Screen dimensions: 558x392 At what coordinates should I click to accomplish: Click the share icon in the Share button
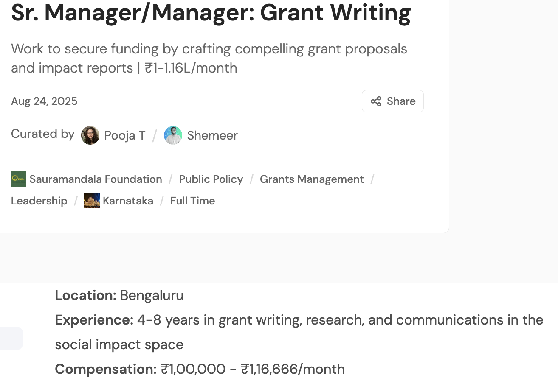[376, 101]
